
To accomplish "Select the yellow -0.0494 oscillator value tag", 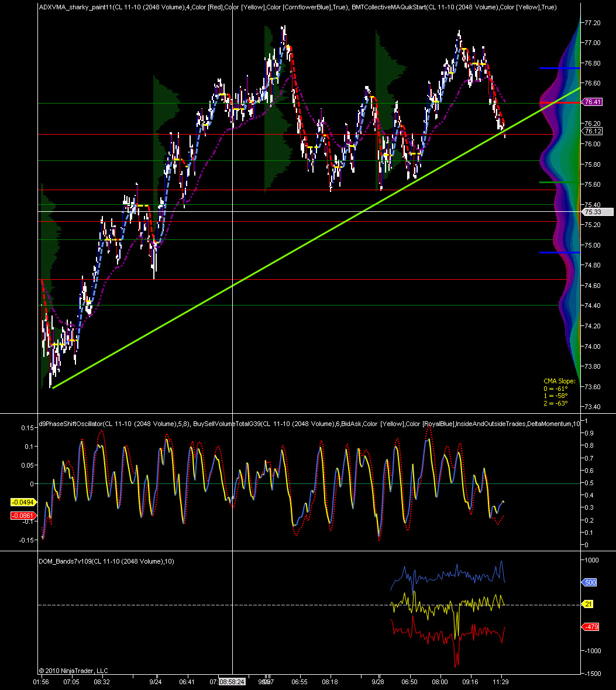I will coord(23,502).
